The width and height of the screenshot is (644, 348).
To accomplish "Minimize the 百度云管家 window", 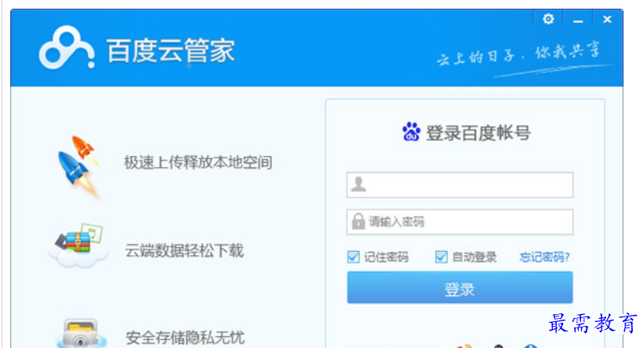I will click(x=578, y=20).
